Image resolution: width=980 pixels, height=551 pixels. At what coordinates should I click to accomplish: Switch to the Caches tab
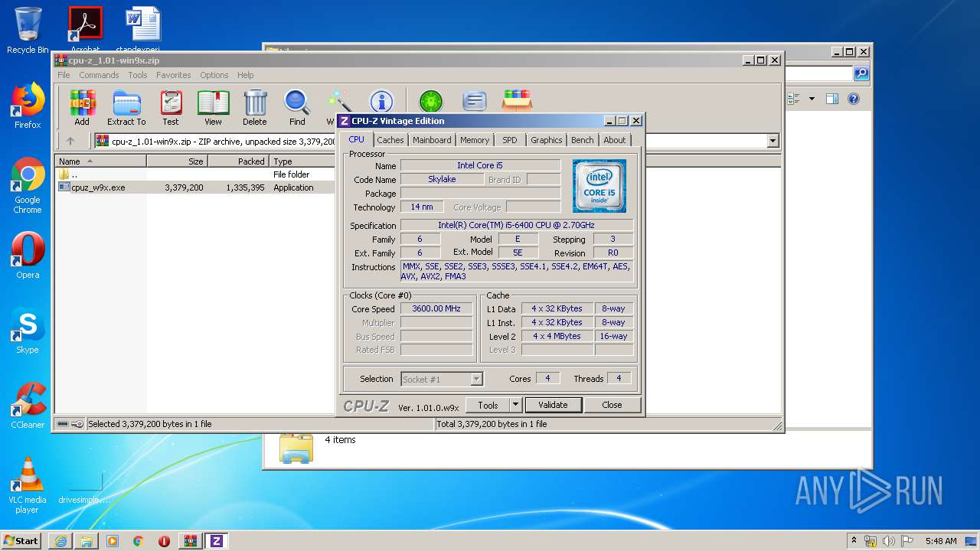390,140
